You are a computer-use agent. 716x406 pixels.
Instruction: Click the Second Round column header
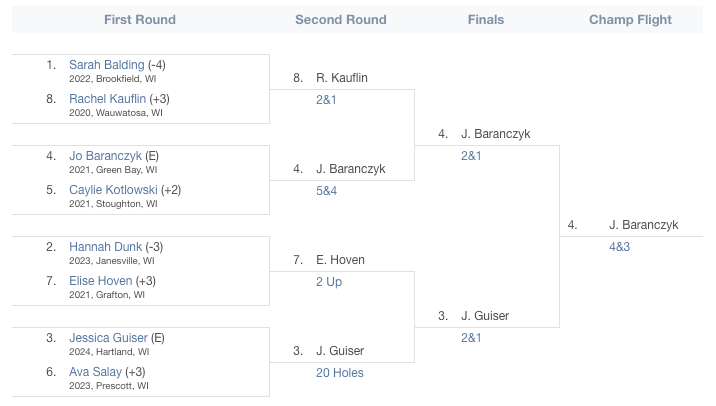tap(341, 20)
